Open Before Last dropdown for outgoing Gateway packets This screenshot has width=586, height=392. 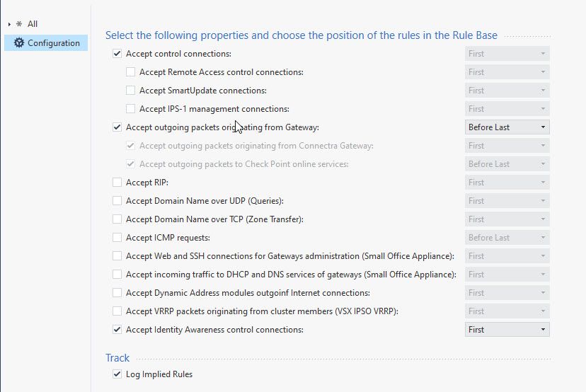click(507, 127)
